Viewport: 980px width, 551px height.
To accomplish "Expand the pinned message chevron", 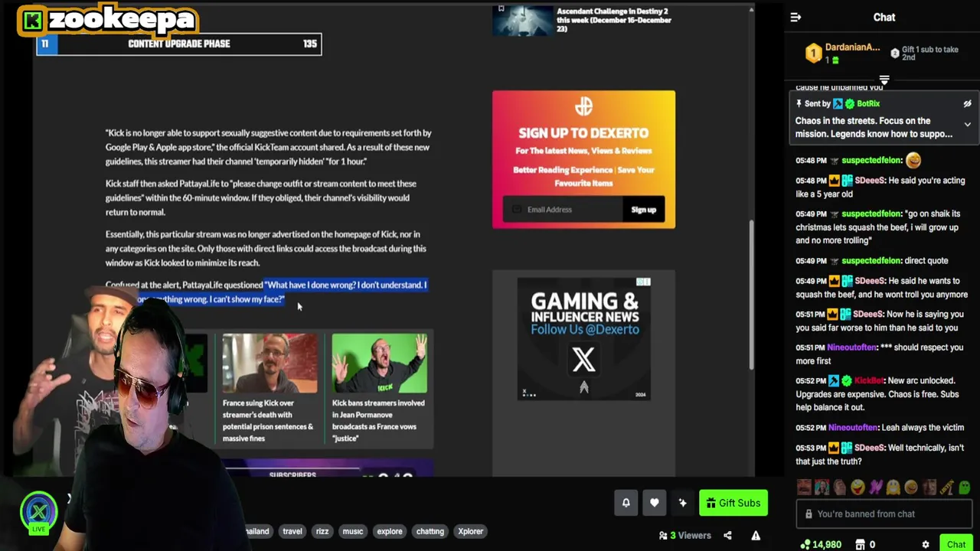I will tap(967, 125).
